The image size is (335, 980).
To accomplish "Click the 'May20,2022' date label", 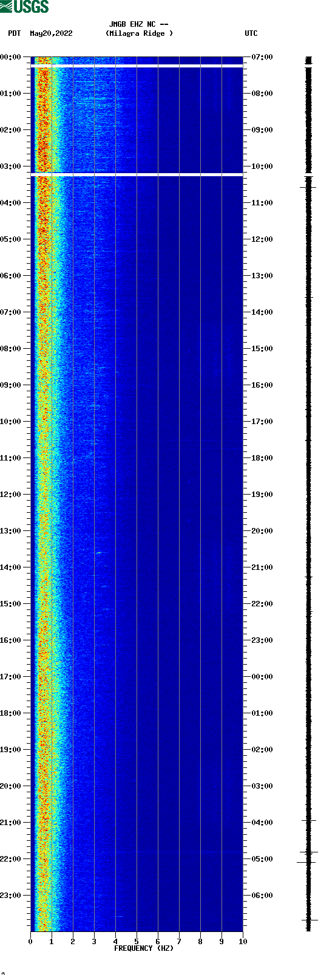I will [x=51, y=33].
